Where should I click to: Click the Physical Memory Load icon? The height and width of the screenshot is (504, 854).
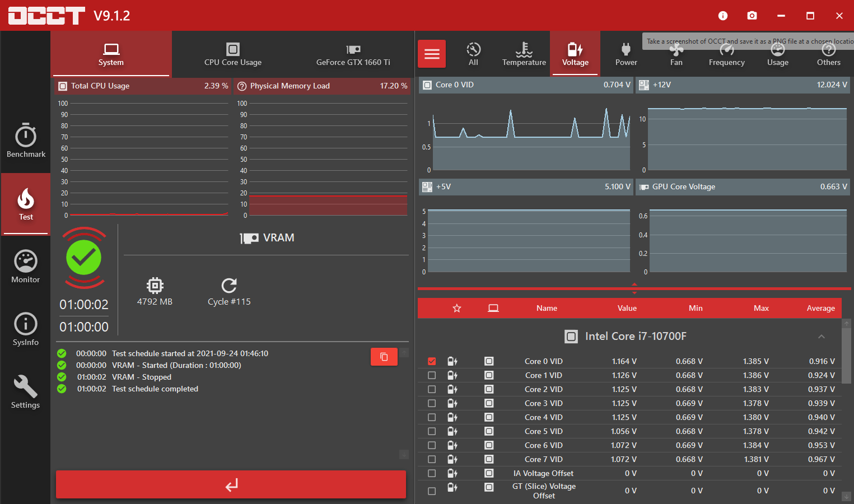(242, 86)
